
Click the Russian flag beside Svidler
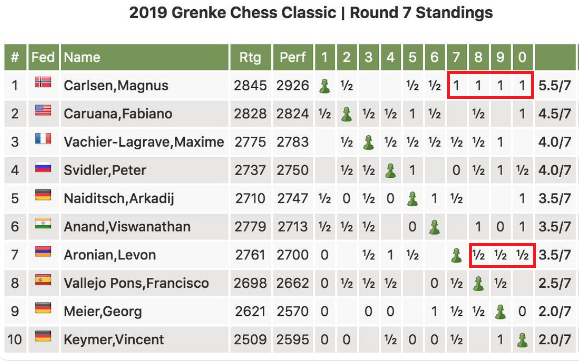[43, 167]
